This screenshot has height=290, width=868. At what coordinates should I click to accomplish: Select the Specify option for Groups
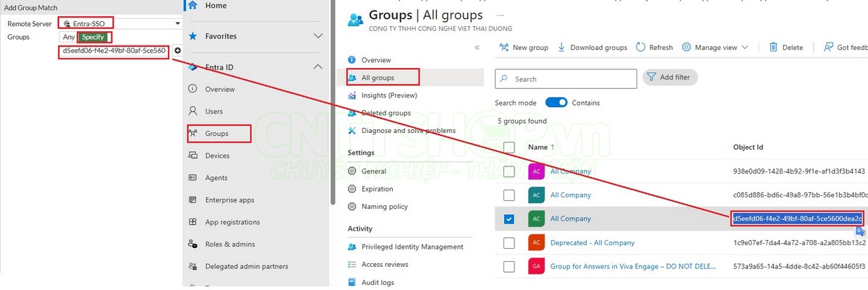tap(93, 37)
